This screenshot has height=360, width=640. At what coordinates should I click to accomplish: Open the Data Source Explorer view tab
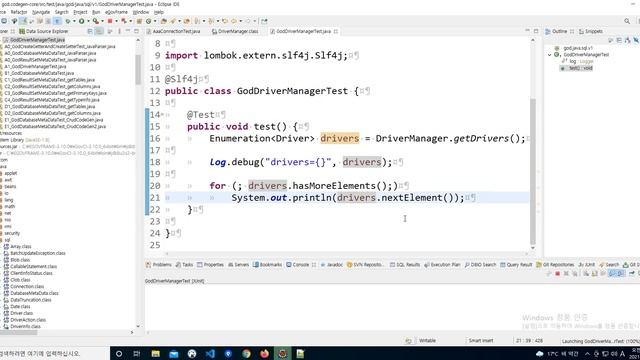click(x=44, y=31)
